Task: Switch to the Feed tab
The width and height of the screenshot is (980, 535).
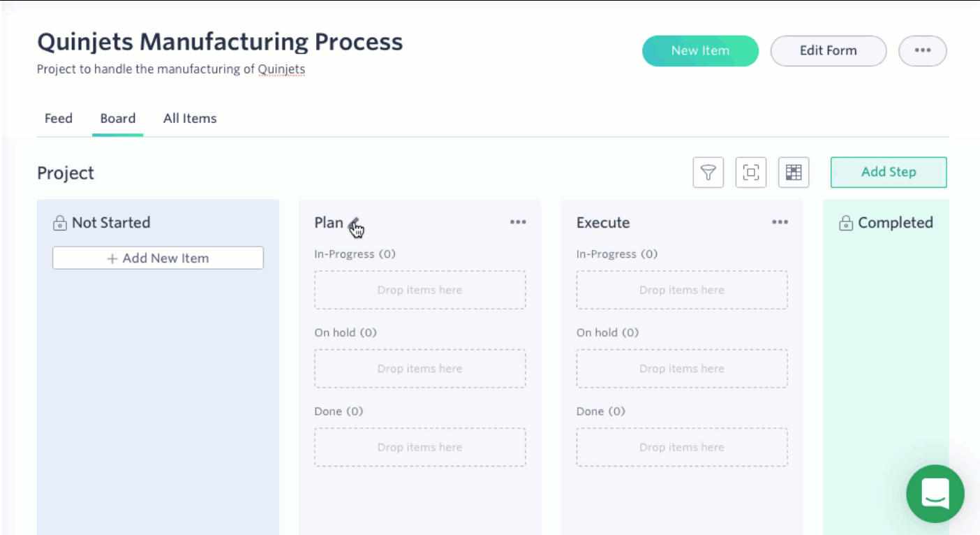Action: coord(59,119)
